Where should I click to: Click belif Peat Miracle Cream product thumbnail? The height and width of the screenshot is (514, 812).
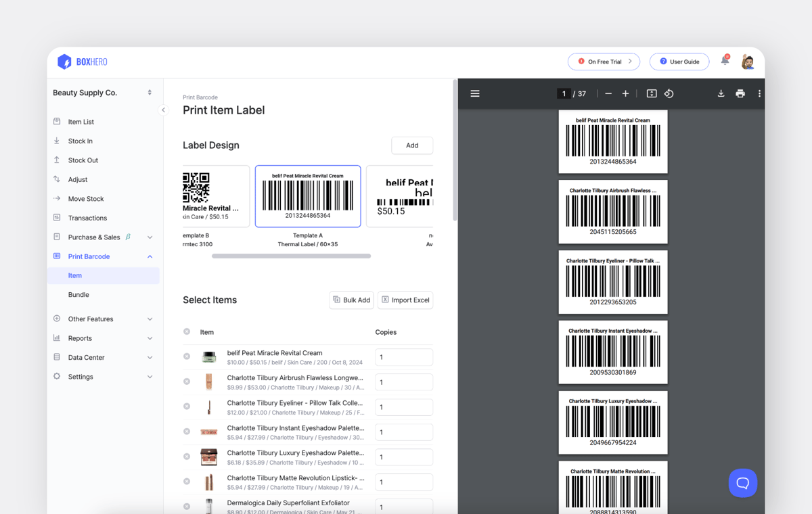(x=209, y=357)
